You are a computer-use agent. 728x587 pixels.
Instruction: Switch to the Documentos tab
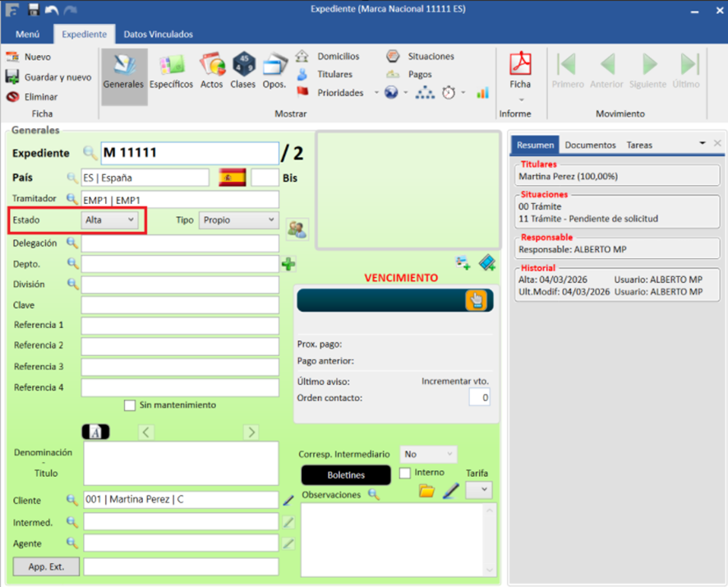590,145
